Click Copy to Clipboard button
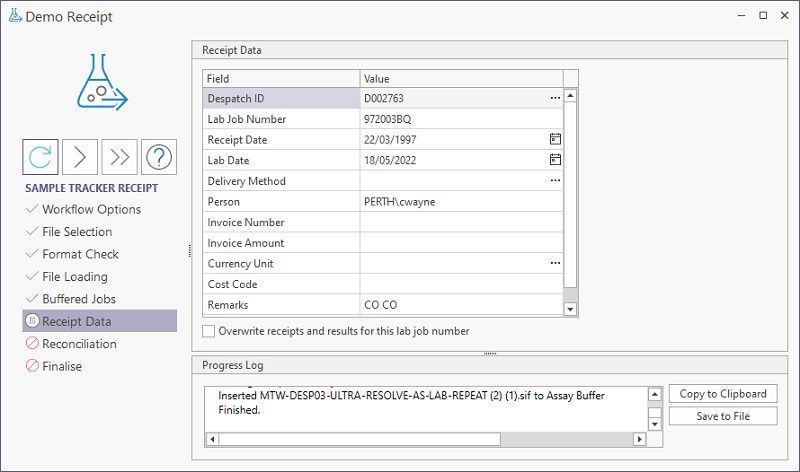Image resolution: width=800 pixels, height=472 pixels. pyautogui.click(x=723, y=394)
